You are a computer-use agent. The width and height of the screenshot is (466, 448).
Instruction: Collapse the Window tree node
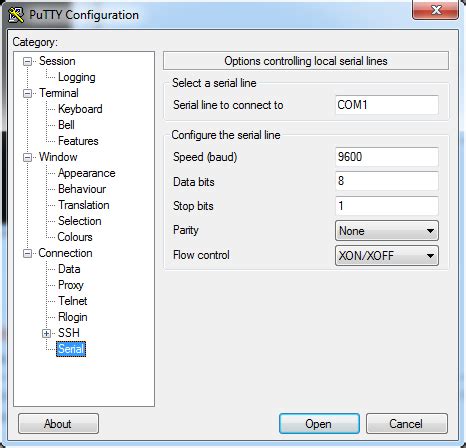coord(27,157)
